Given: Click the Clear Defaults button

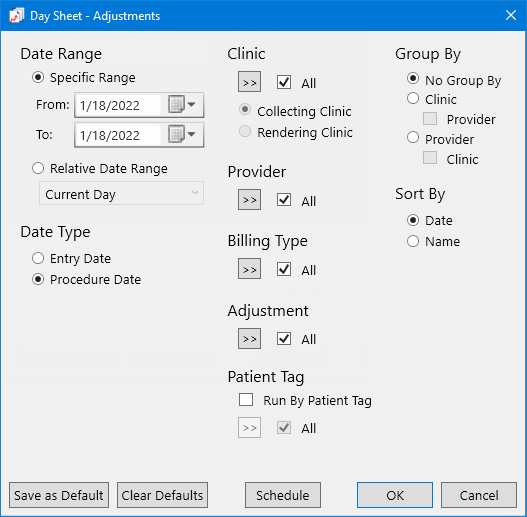Looking at the screenshot, I should [x=162, y=495].
